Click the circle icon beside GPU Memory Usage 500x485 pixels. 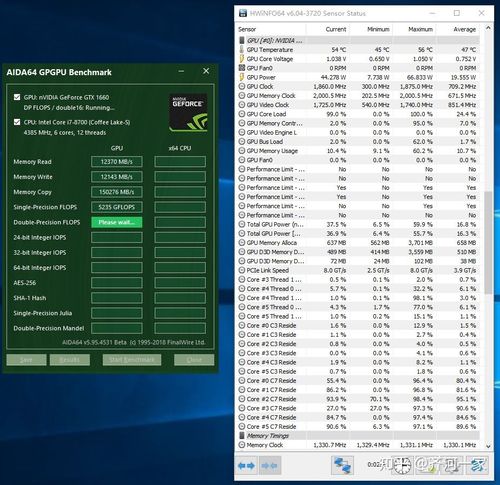[242, 151]
